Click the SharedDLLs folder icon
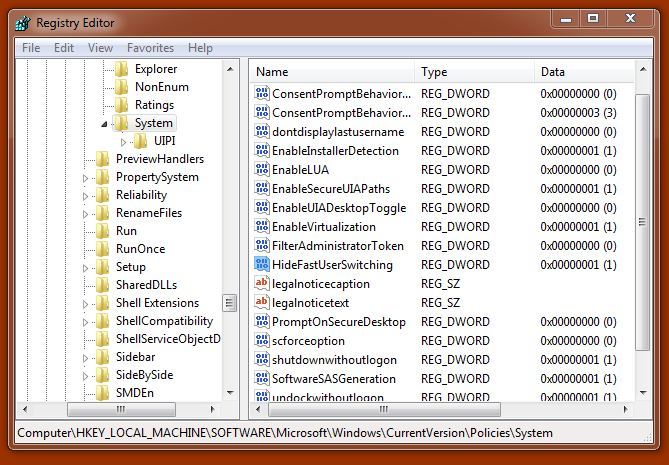This screenshot has height=465, width=669. (102, 285)
